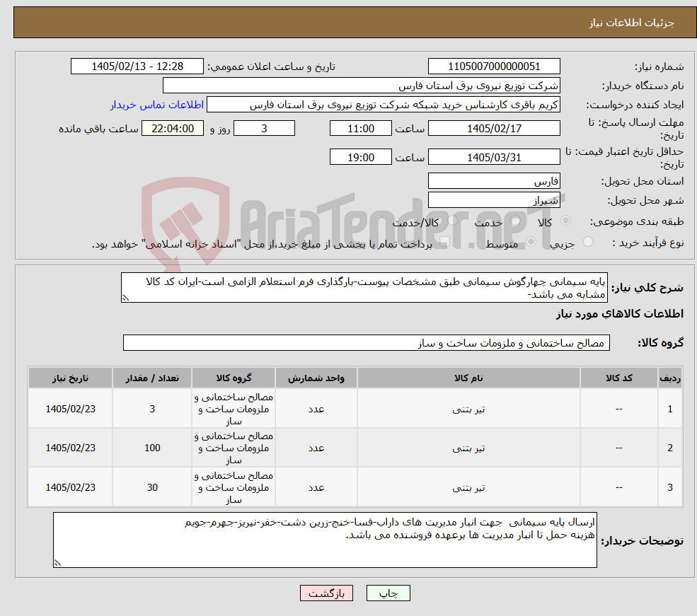
Task: Click the need date 1405/02/23 in row 2
Action: point(70,448)
